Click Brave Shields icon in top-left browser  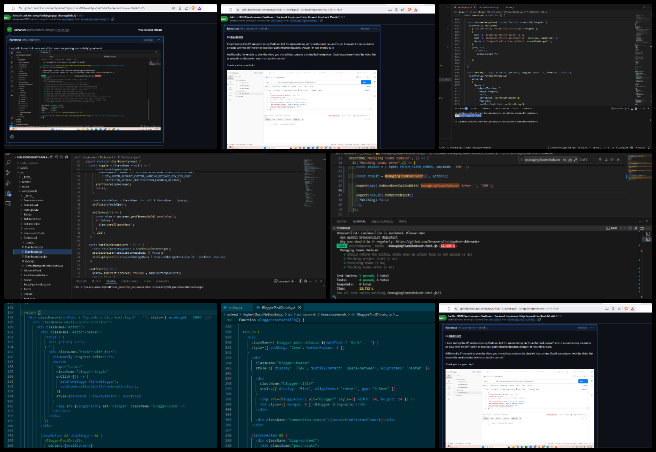[x=193, y=8]
